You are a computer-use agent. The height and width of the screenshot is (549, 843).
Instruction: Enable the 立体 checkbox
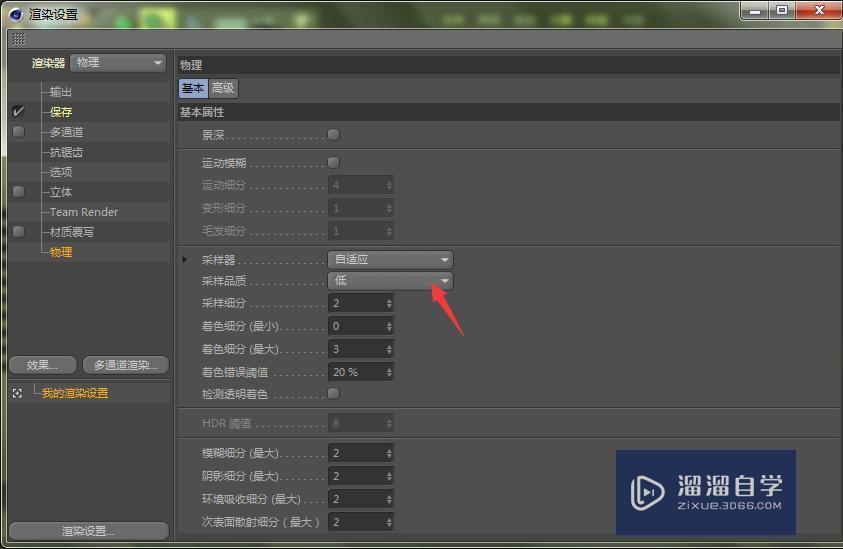[18, 191]
